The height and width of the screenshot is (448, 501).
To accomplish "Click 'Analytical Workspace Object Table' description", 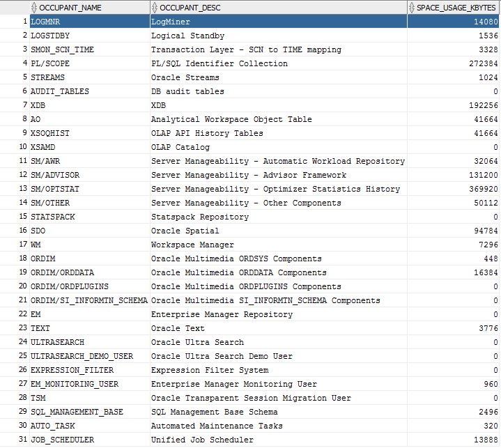I will [279, 119].
